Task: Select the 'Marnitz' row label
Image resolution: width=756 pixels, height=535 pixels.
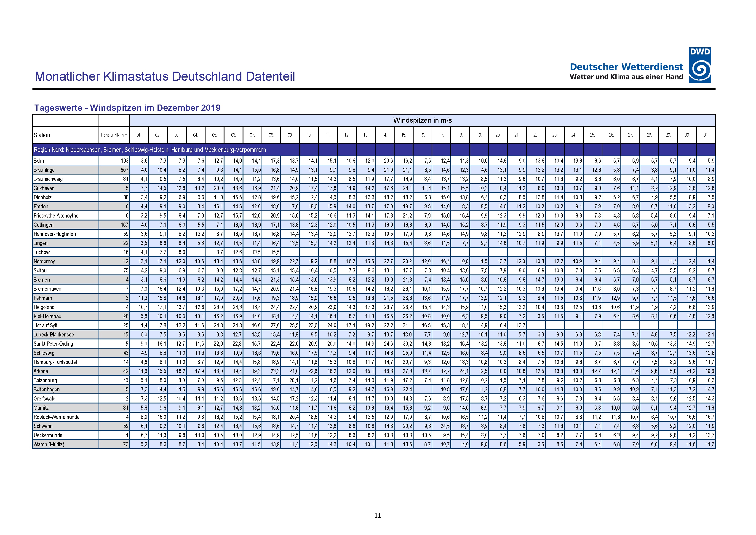Action: (x=41, y=408)
